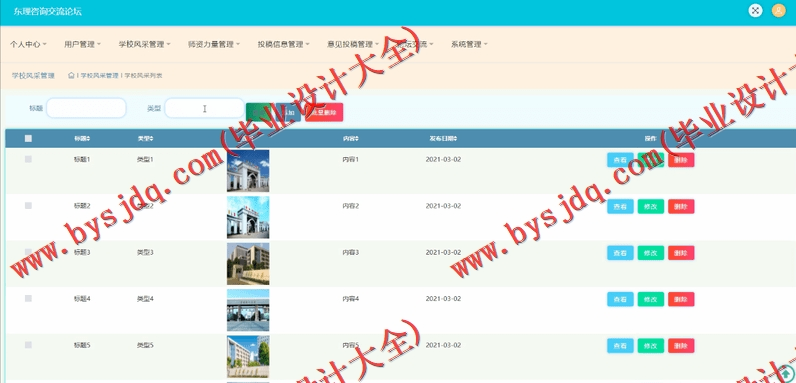Open the school image in row 标题5
The width and height of the screenshot is (796, 383).
248,357
